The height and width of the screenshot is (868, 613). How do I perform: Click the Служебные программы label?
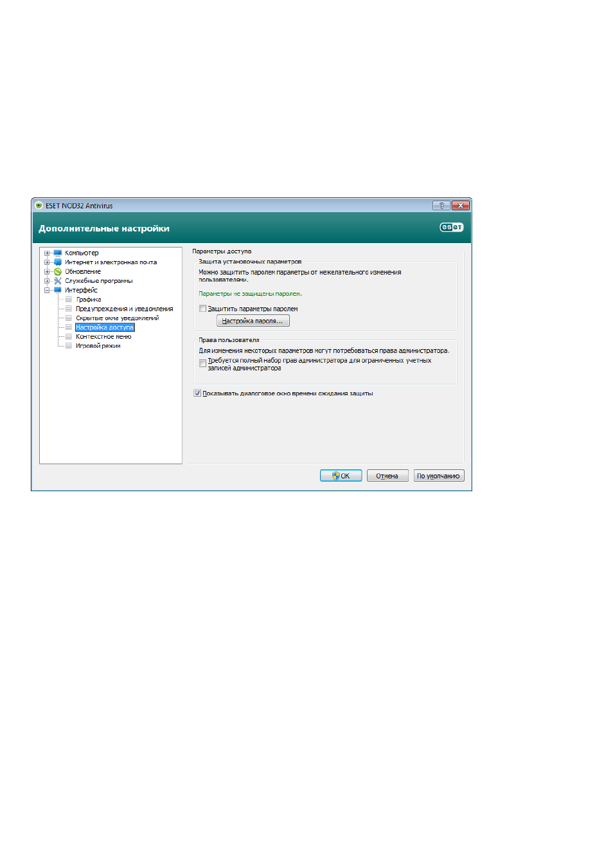pos(98,281)
